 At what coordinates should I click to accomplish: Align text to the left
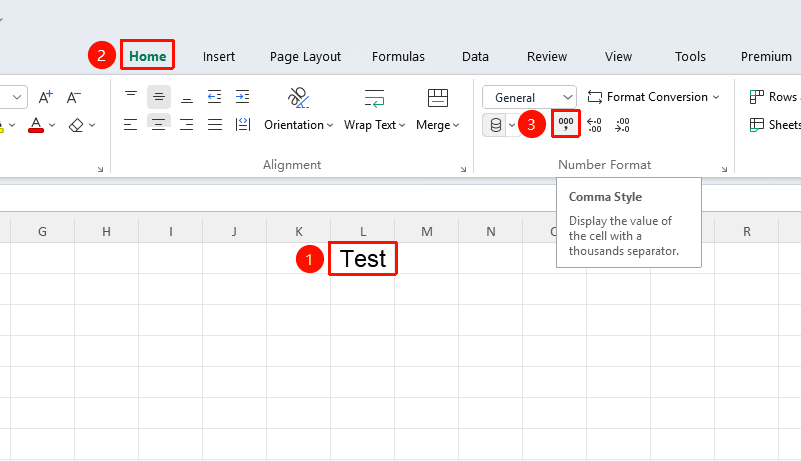coord(131,124)
